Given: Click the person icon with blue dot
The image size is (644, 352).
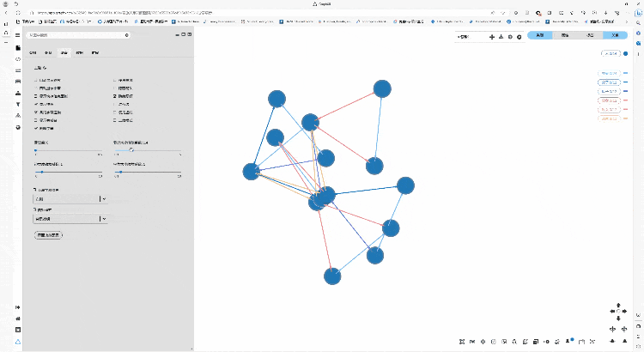Looking at the screenshot, I should click(x=569, y=341).
